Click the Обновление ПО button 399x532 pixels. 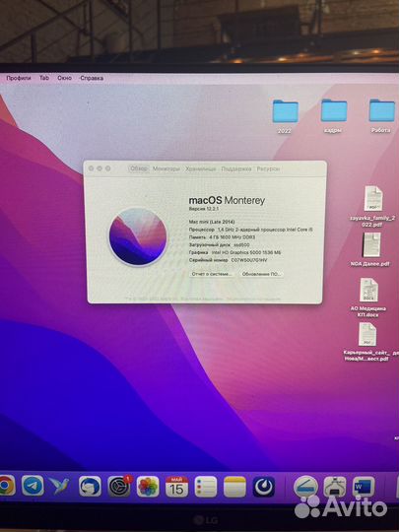[261, 274]
